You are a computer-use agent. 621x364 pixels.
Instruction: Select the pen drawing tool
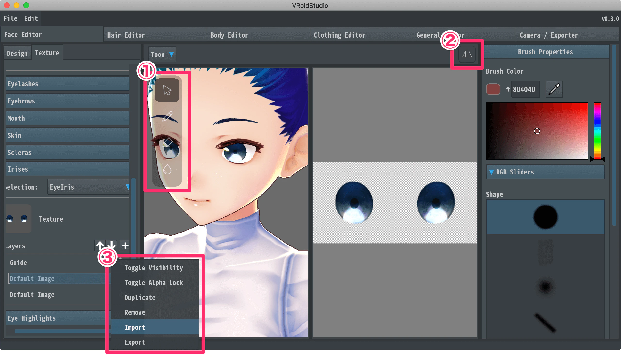(167, 116)
